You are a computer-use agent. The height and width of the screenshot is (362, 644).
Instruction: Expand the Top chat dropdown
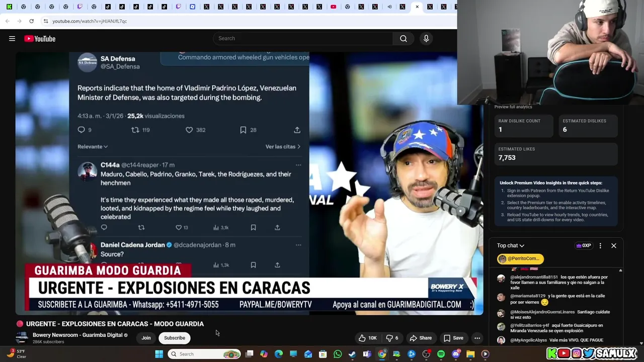511,245
